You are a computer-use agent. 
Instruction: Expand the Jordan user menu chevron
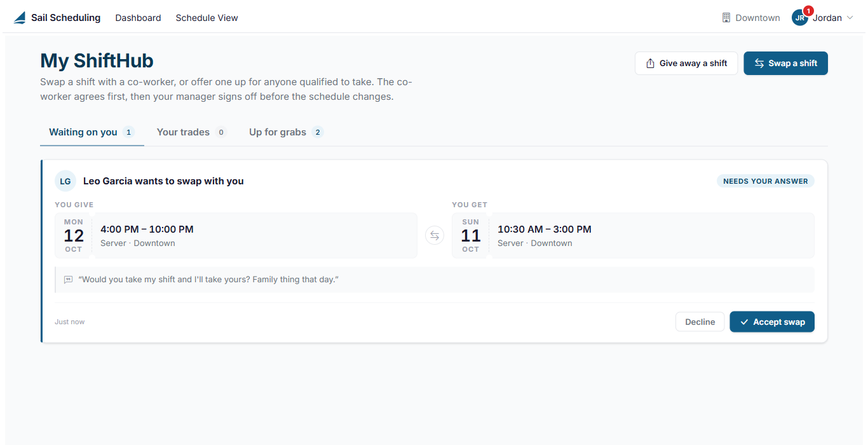click(850, 18)
